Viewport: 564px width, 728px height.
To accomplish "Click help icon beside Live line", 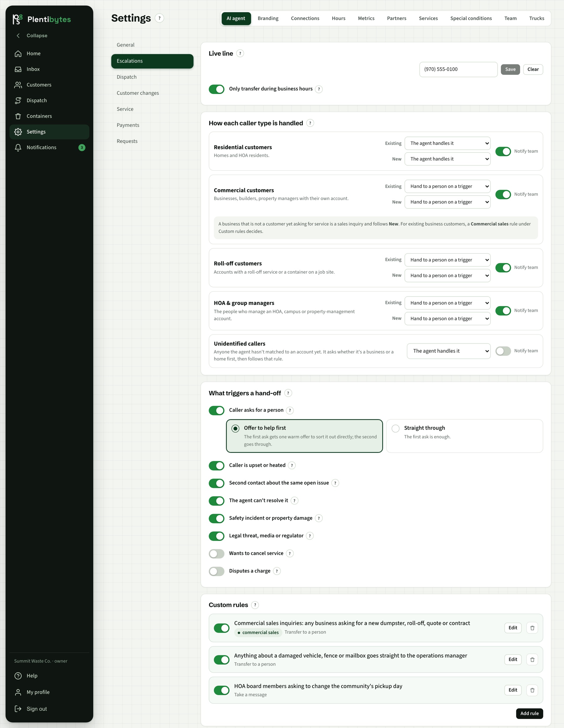I will [240, 54].
